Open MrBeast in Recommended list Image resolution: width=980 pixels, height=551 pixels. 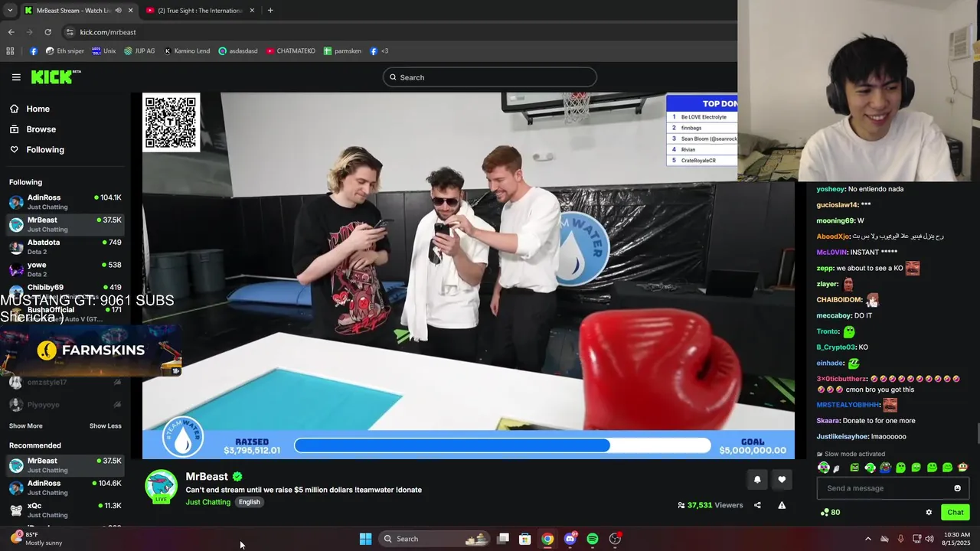tap(65, 465)
